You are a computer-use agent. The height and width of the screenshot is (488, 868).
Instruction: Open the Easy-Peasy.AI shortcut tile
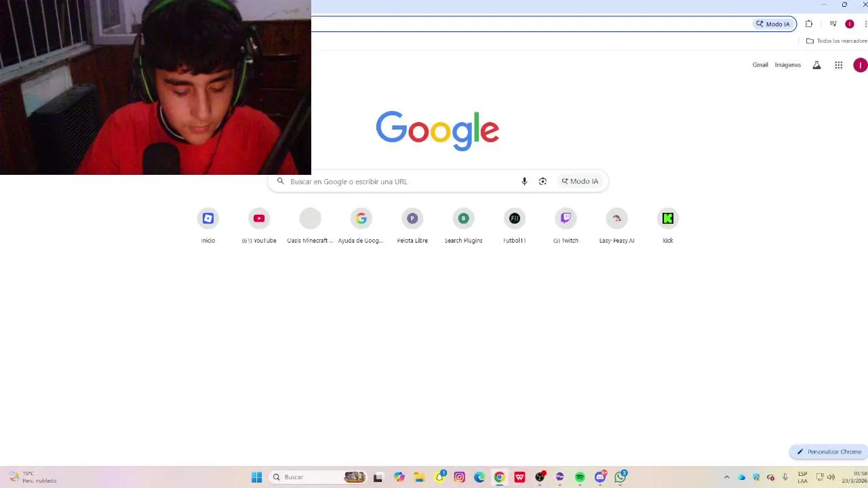click(616, 226)
